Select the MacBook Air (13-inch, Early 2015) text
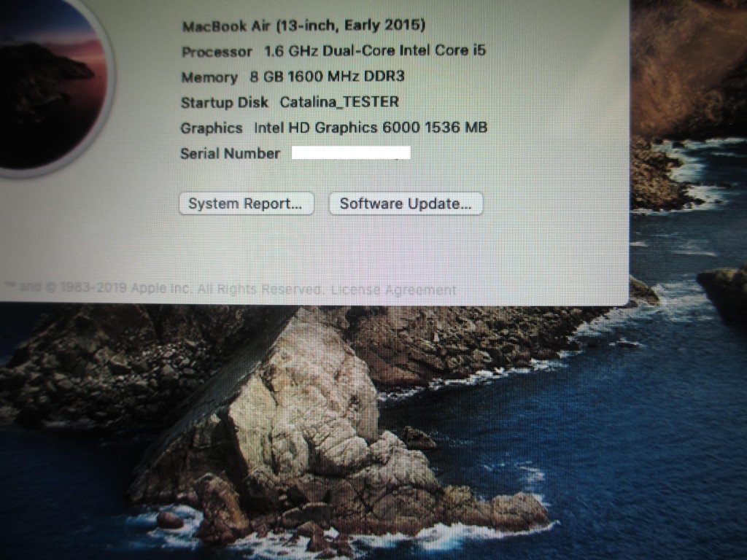This screenshot has height=560, width=747. (303, 26)
